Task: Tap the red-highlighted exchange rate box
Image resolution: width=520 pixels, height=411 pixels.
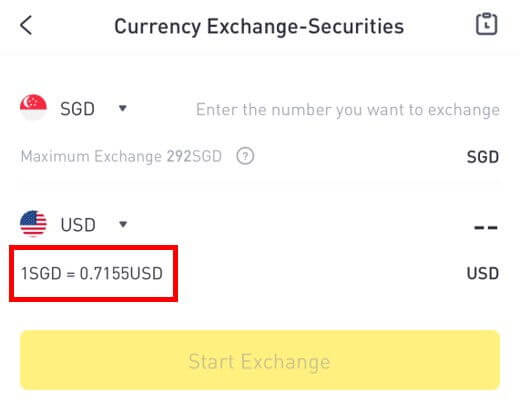Action: 93,274
